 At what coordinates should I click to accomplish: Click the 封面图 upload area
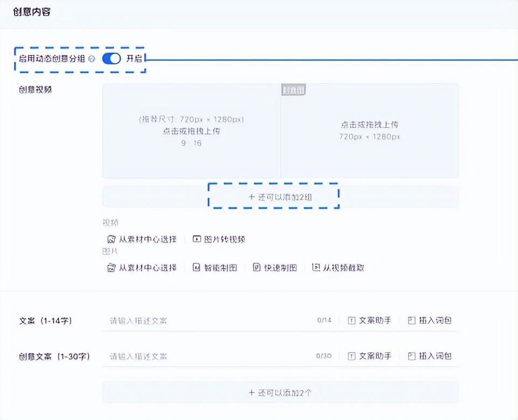pyautogui.click(x=369, y=131)
